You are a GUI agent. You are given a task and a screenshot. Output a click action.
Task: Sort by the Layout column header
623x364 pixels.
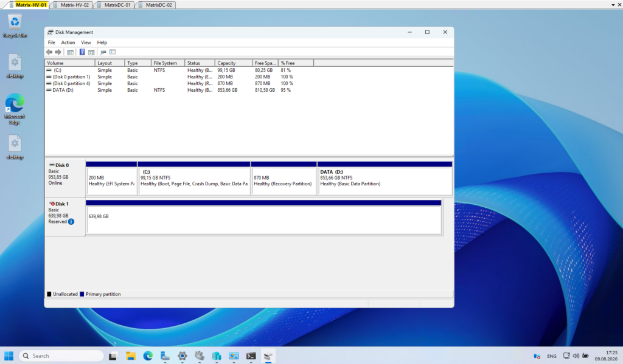point(110,63)
